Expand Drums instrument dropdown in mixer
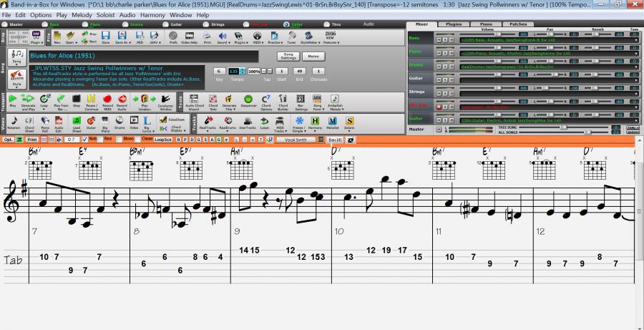Viewport: 644px width, 330px height. (x=636, y=67)
